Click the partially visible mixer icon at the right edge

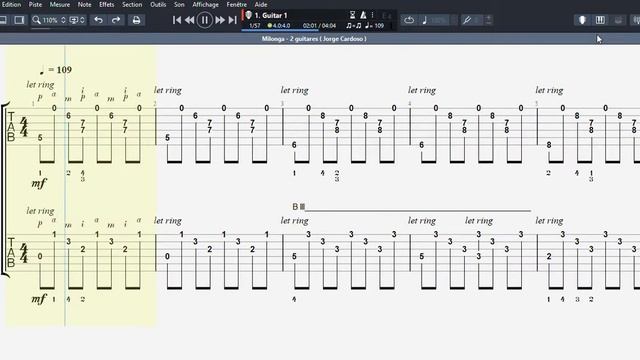pyautogui.click(x=636, y=20)
